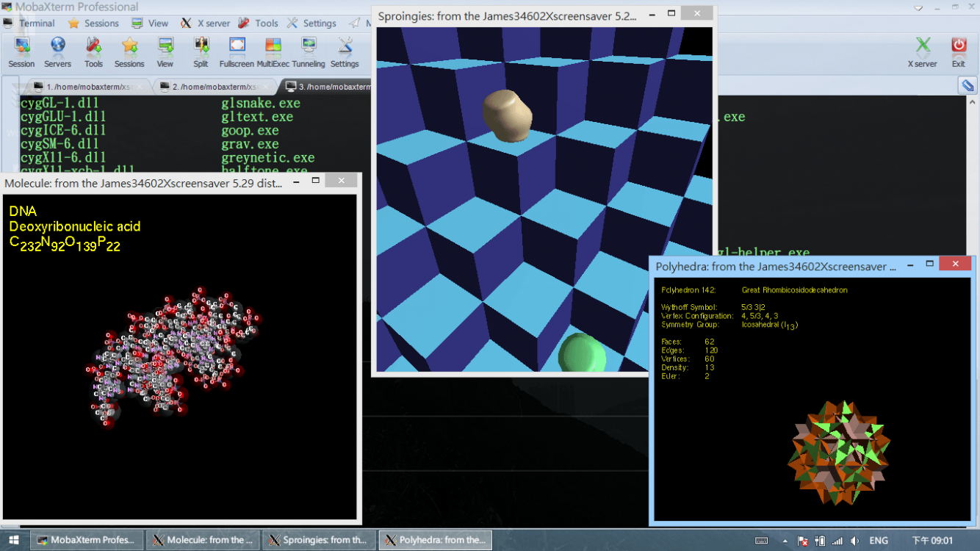Click the Tools toolbar icon with Swiss knife
Viewport: 980px width, 551px height.
pos(93,52)
